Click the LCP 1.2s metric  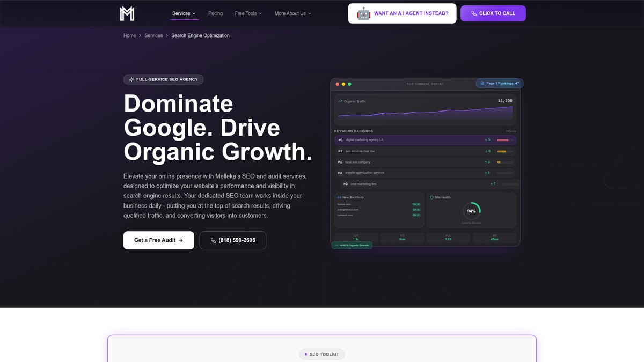[356, 238]
